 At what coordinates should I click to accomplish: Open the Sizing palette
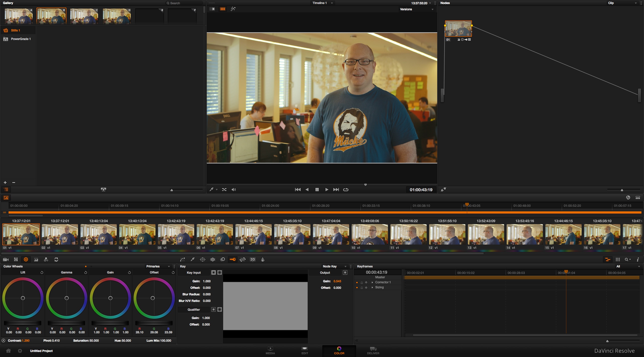point(243,259)
